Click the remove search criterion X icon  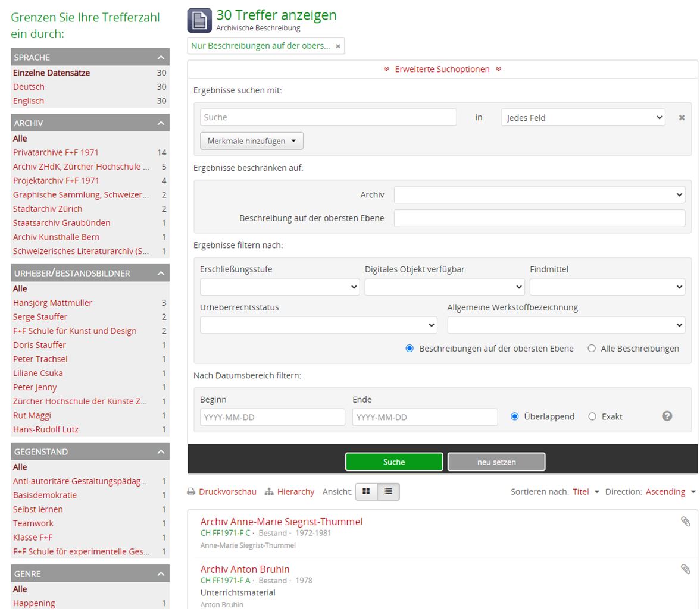click(x=682, y=118)
